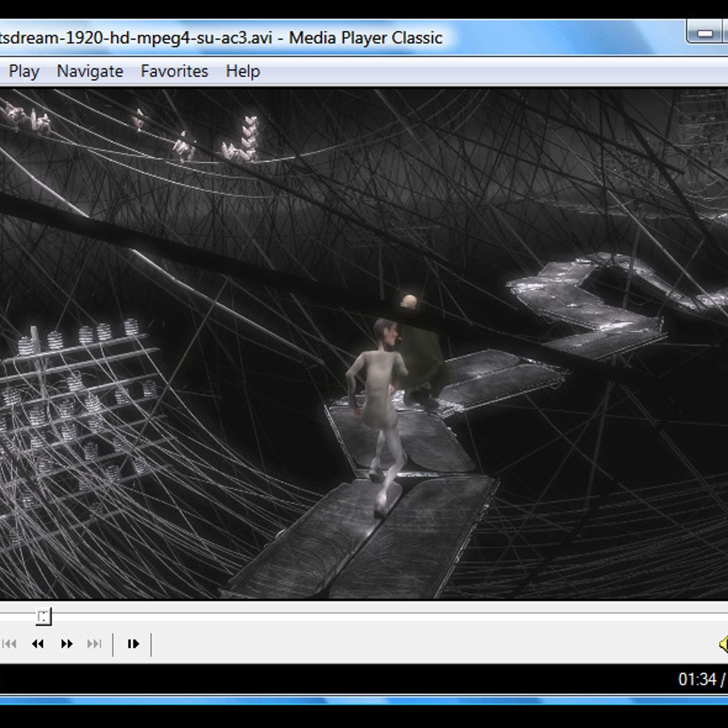Rewind with the decrease speed button
This screenshot has width=728, height=728.
point(38,644)
